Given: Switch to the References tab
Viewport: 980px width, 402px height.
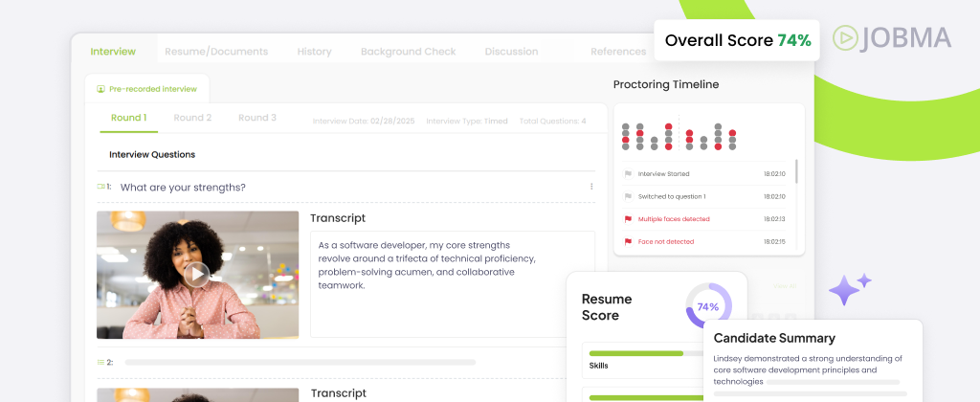Looking at the screenshot, I should point(618,52).
